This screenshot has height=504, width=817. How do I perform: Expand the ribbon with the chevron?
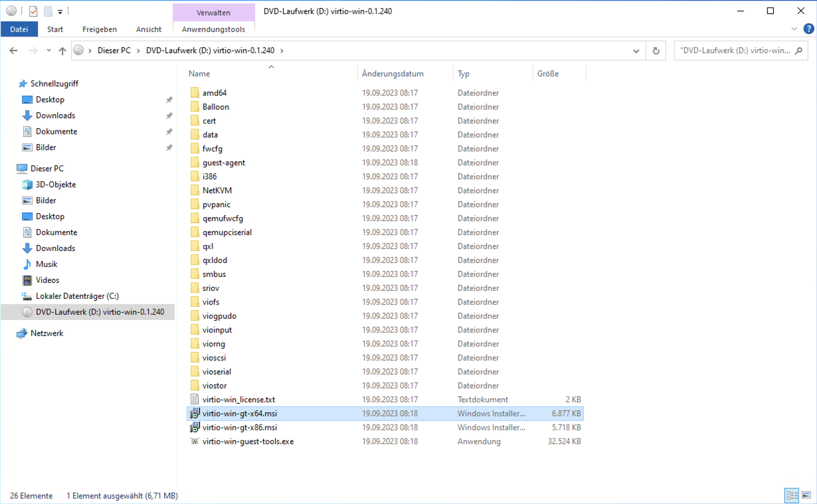(x=794, y=29)
